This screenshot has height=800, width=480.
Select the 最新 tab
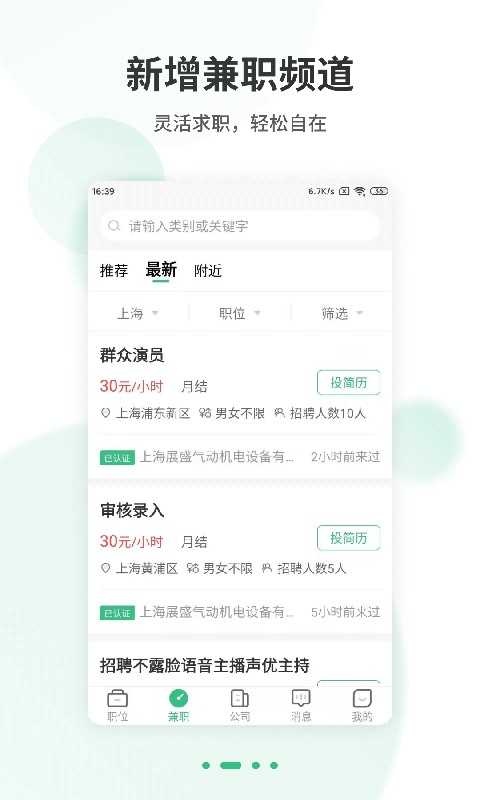point(161,269)
